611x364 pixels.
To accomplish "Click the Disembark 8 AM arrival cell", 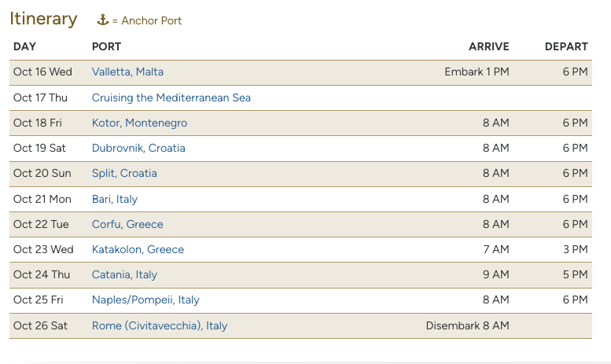I will [x=468, y=325].
